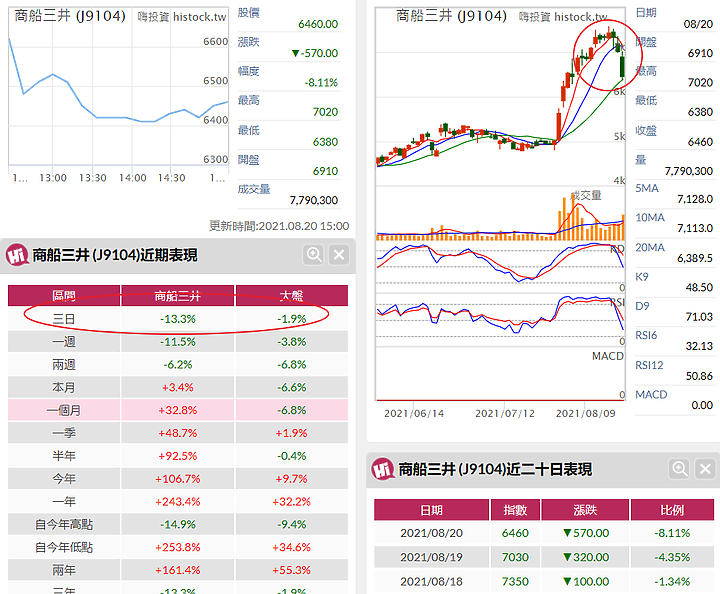Image resolution: width=720 pixels, height=594 pixels.
Task: Click the +92.5% half-year value
Action: [x=178, y=456]
